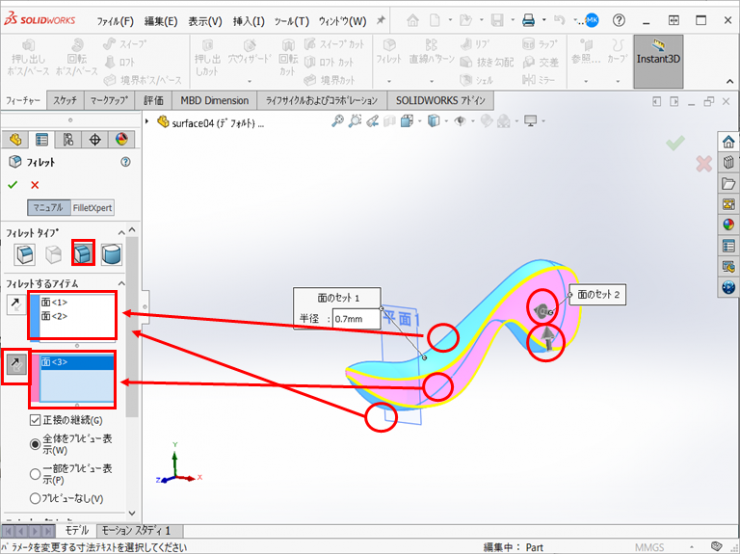Select the 全体をプレビュー表示 radio button

(36, 443)
